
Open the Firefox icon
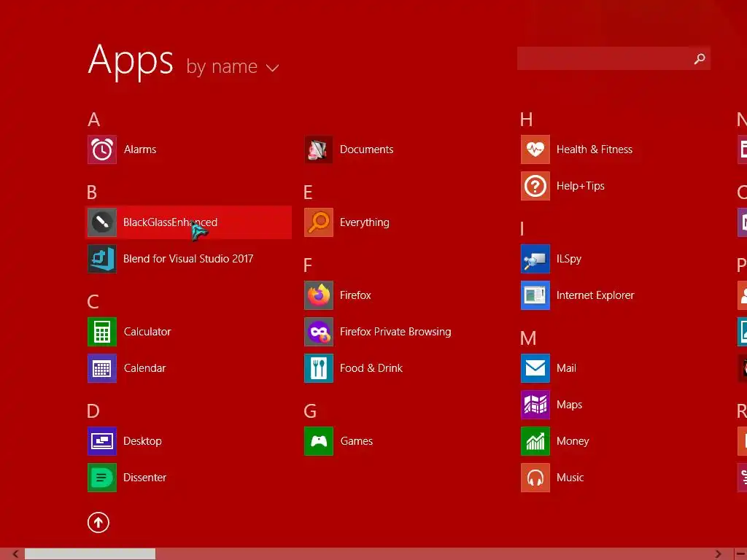tap(319, 295)
